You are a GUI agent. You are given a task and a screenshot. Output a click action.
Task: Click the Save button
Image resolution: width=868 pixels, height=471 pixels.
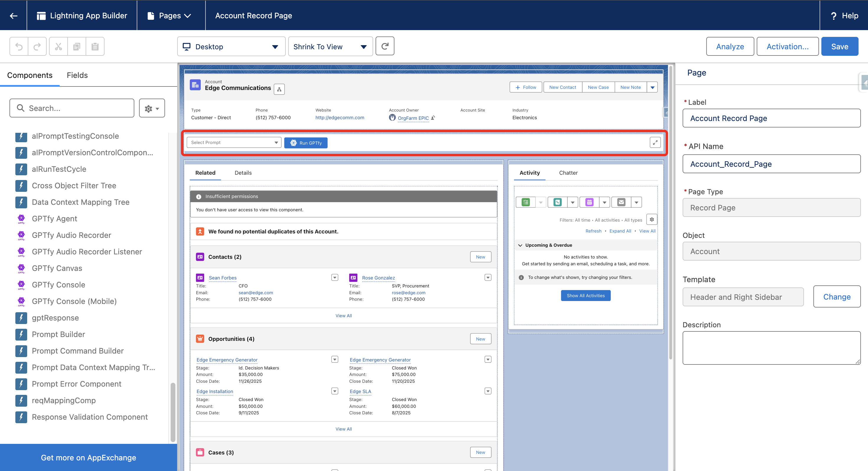[839, 47]
